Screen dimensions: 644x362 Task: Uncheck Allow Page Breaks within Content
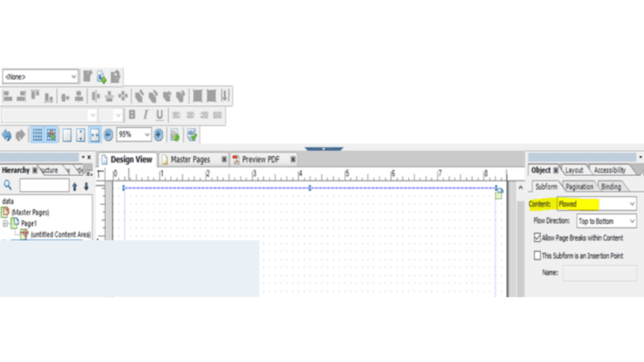(x=537, y=238)
